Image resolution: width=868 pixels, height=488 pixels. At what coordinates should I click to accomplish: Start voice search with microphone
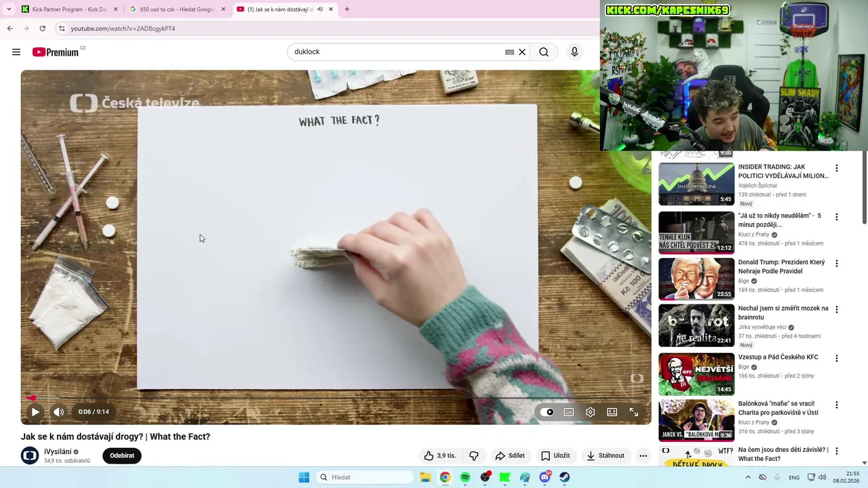pyautogui.click(x=574, y=52)
